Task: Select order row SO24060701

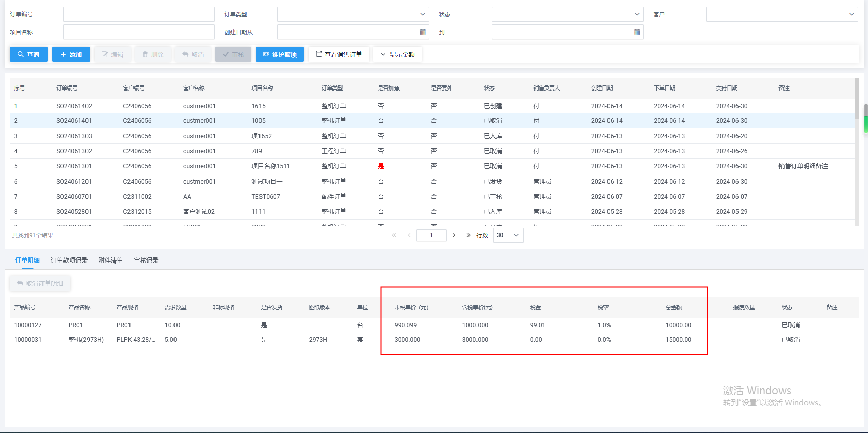Action: click(x=432, y=197)
